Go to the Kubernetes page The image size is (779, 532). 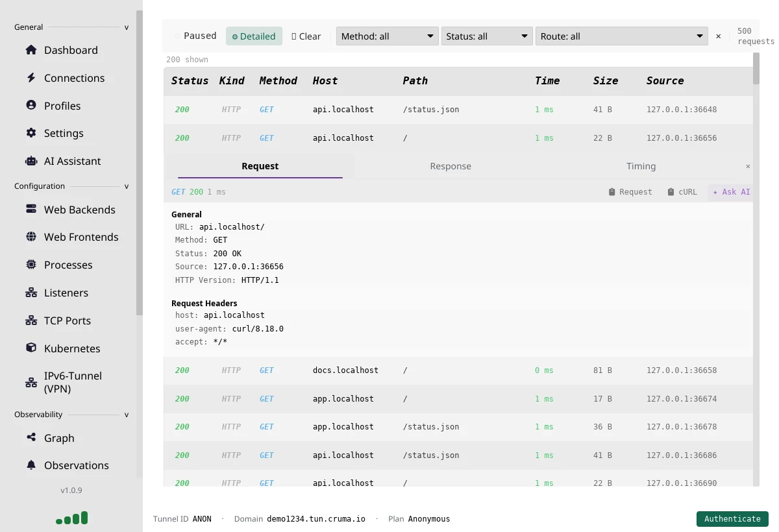(72, 348)
